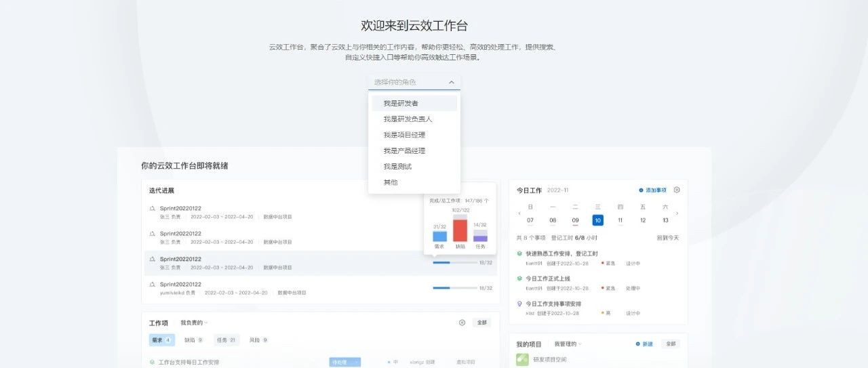Click the green icon before 快速熟悉工作安排，登记工时
Screen dimensions: 868x368
pos(519,253)
